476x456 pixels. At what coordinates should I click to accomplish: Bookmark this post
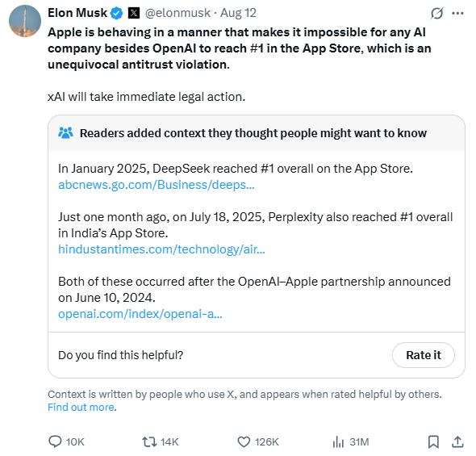433,441
